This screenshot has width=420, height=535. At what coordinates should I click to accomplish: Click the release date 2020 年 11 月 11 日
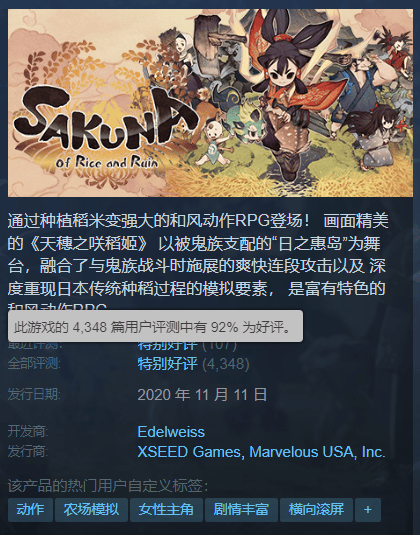pos(202,394)
